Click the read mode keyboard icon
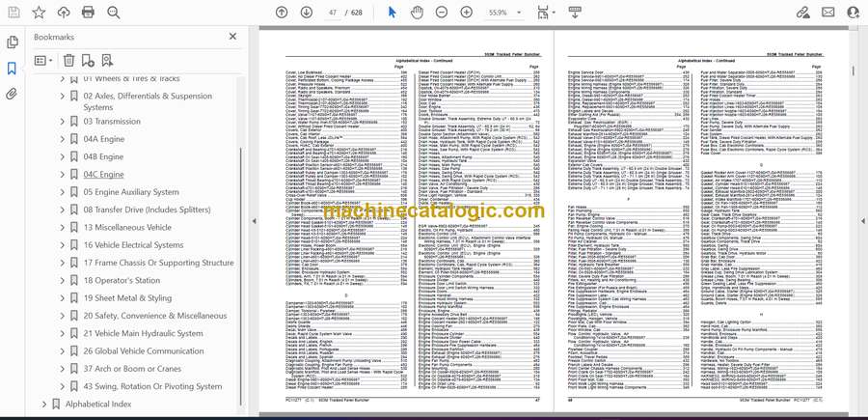868x420 pixels. click(575, 13)
